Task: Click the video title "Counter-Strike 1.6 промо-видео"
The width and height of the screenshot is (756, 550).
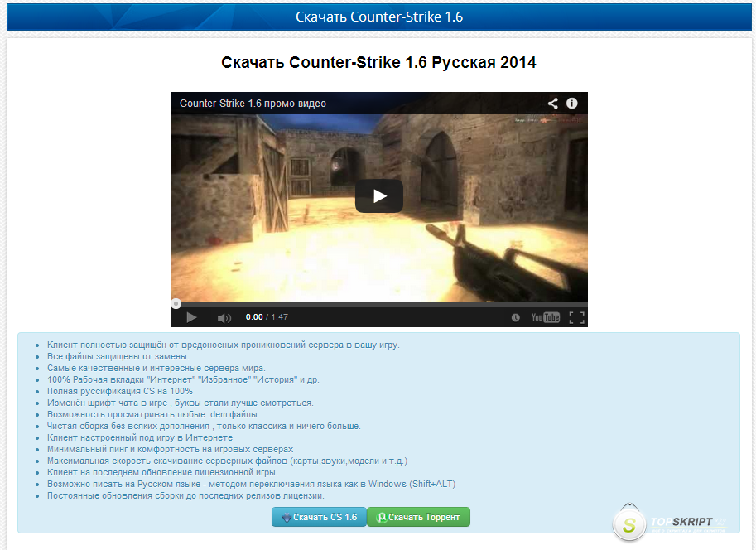Action: pos(253,104)
